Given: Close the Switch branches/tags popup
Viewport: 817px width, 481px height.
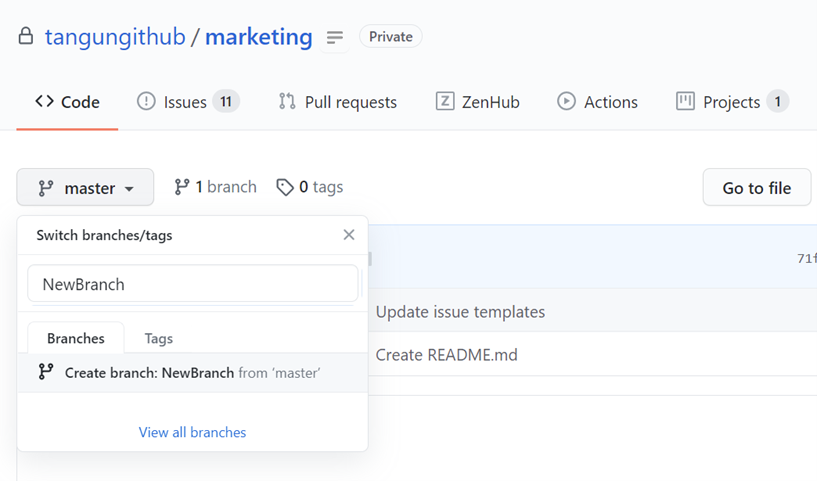Looking at the screenshot, I should [x=349, y=235].
